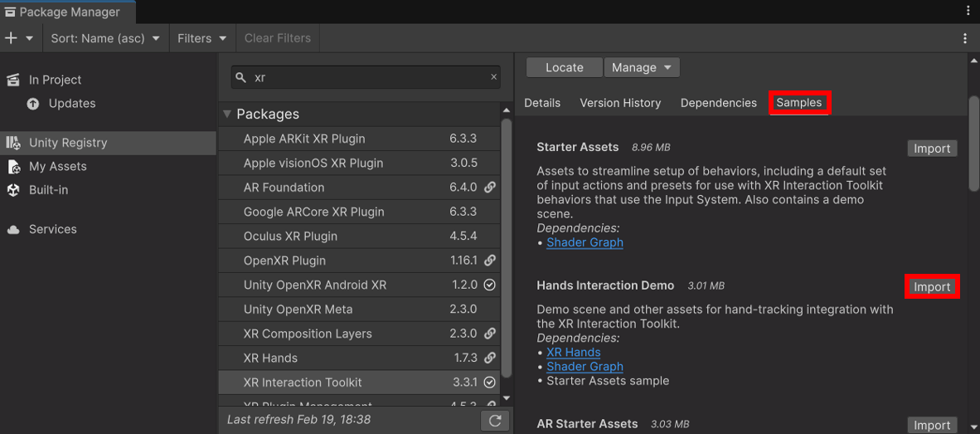This screenshot has height=434, width=980.
Task: Select Oculus XR Plugin package
Action: [x=359, y=237]
